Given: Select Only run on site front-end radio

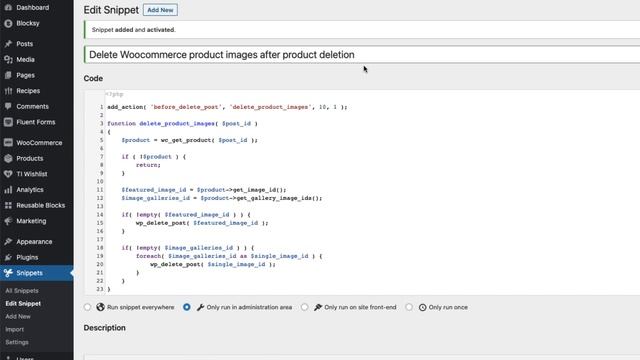Looking at the screenshot, I should tap(304, 307).
